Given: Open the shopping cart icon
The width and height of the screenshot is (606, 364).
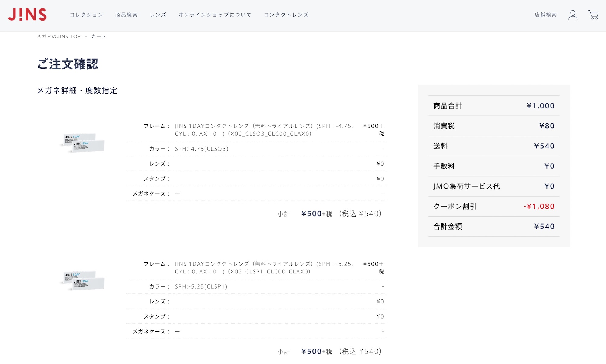Looking at the screenshot, I should pyautogui.click(x=593, y=15).
